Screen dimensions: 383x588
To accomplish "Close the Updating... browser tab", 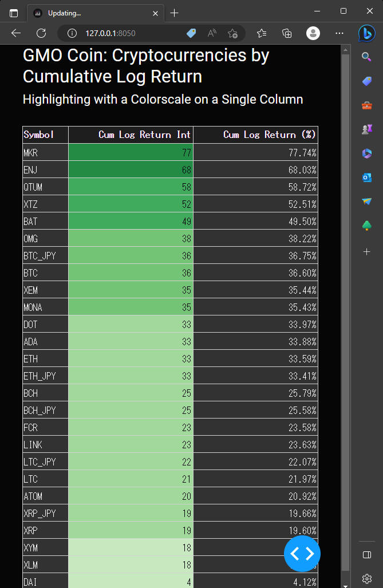I will coord(155,14).
